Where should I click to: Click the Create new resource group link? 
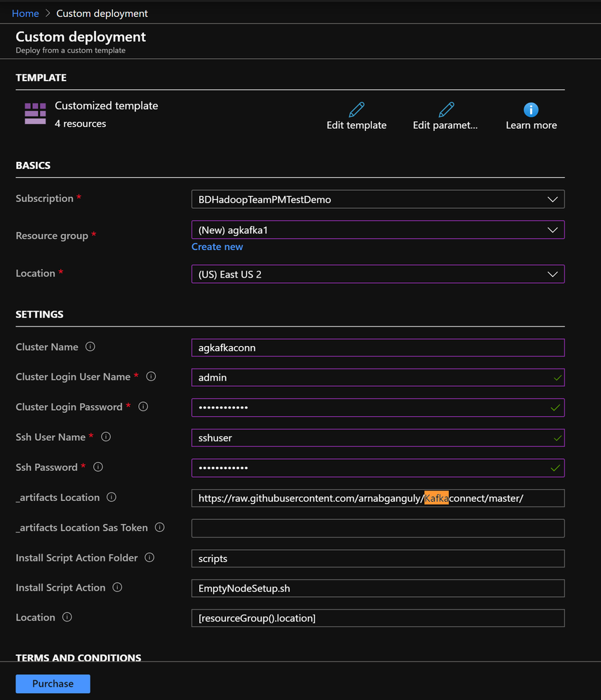pos(217,247)
